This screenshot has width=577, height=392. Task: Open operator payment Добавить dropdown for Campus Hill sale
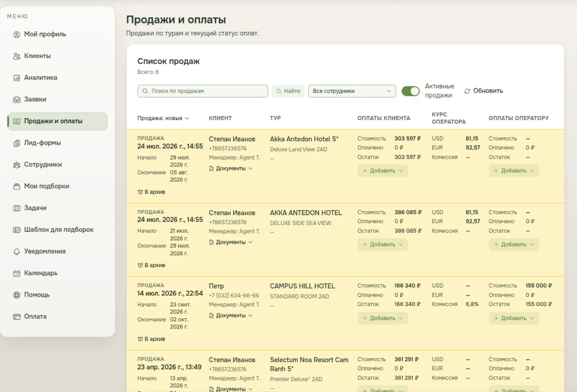pyautogui.click(x=514, y=318)
